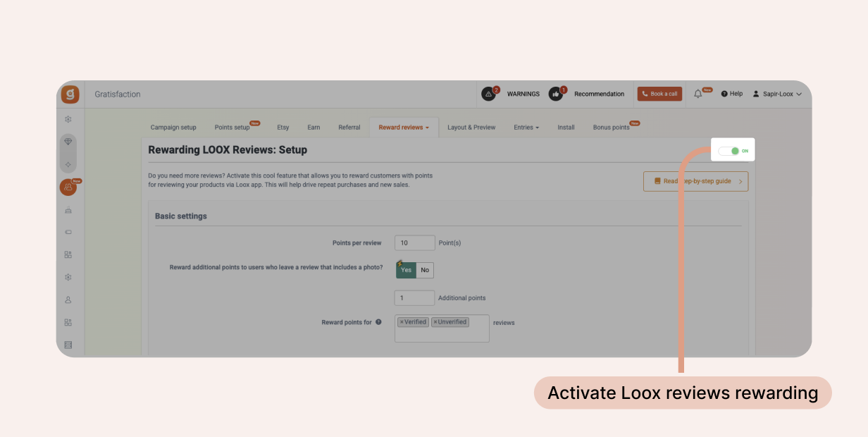Viewport: 868px width, 437px height.
Task: Open the warning triangle icon with badge 2
Action: (489, 94)
